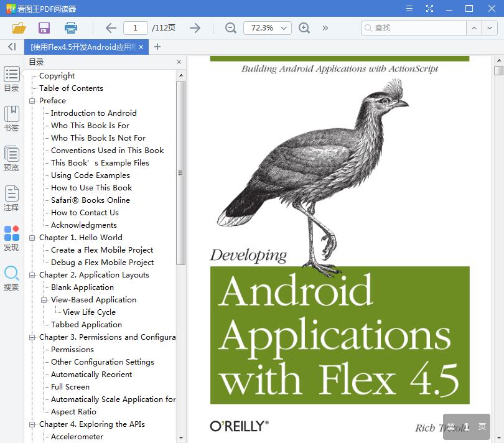Go to previous page with left arrow

(110, 28)
